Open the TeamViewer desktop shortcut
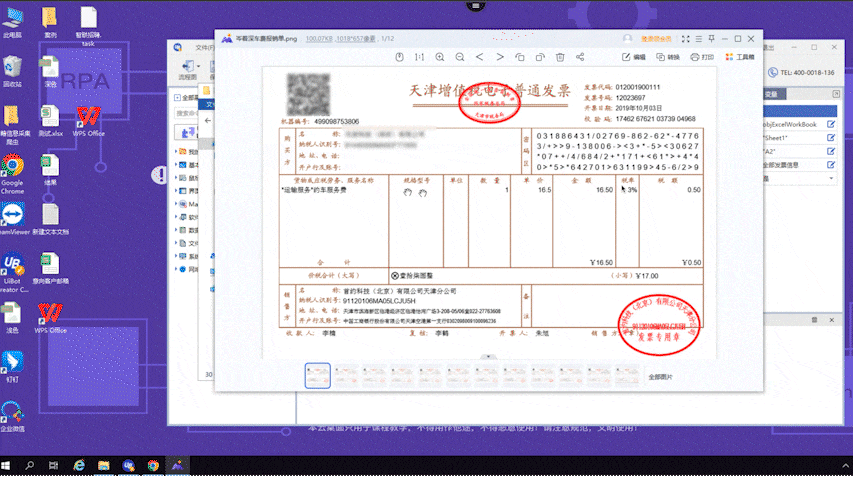This screenshot has width=854, height=480. tap(12, 218)
